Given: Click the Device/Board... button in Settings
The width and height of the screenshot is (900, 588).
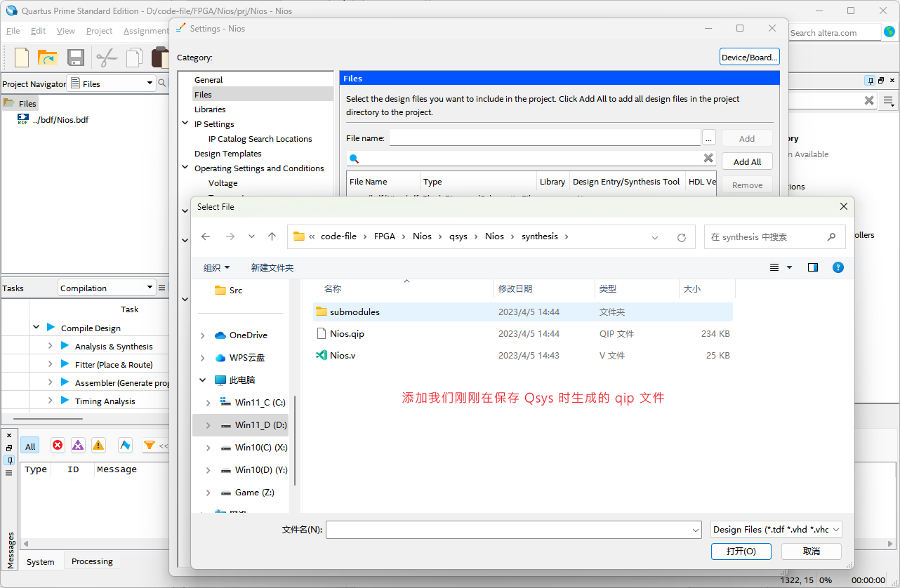Looking at the screenshot, I should tap(750, 58).
